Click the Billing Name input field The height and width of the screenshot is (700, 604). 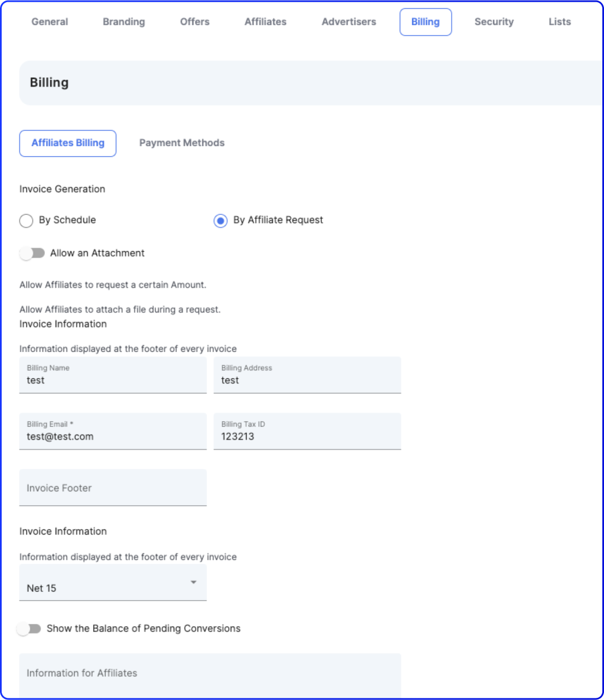[113, 380]
